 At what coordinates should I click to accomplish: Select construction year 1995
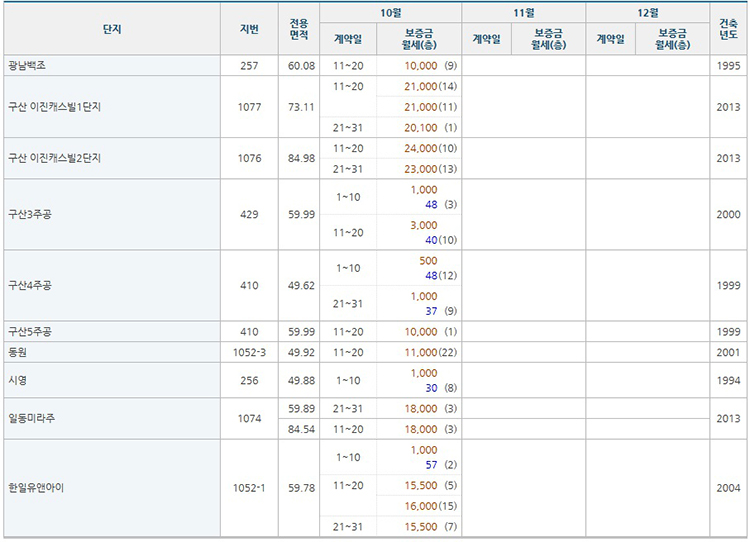click(x=728, y=66)
